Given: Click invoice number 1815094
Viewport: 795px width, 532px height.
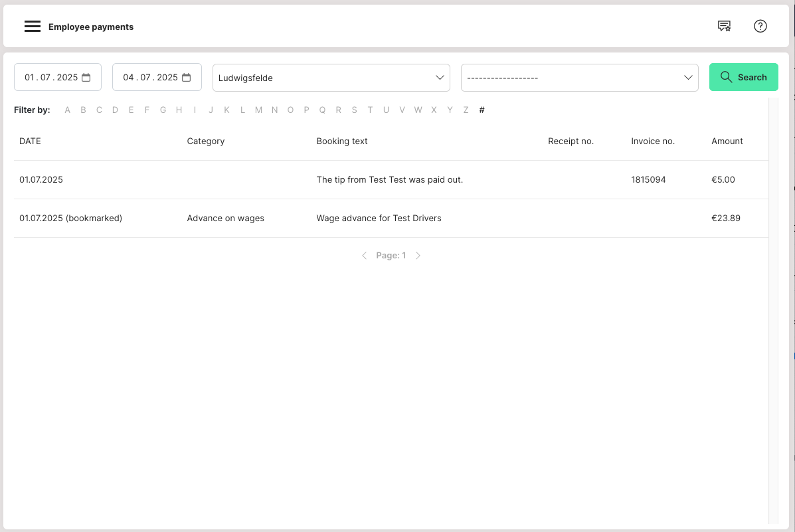Looking at the screenshot, I should pos(648,179).
